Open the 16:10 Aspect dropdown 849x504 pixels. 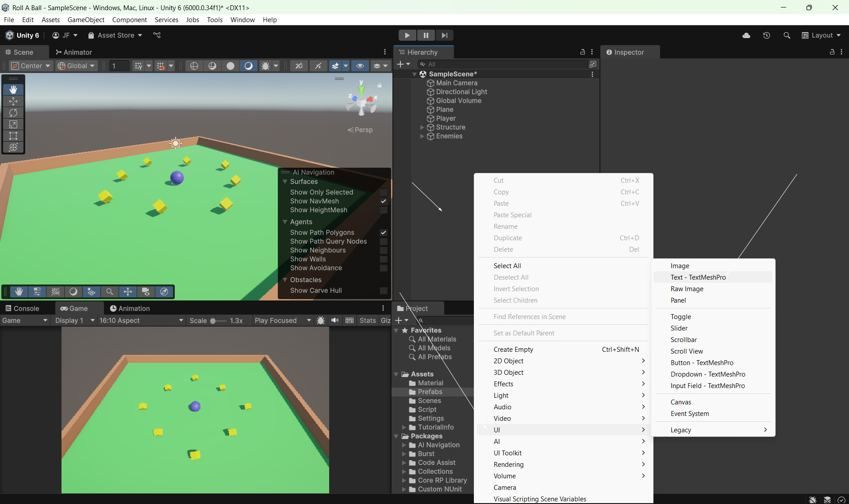point(141,320)
